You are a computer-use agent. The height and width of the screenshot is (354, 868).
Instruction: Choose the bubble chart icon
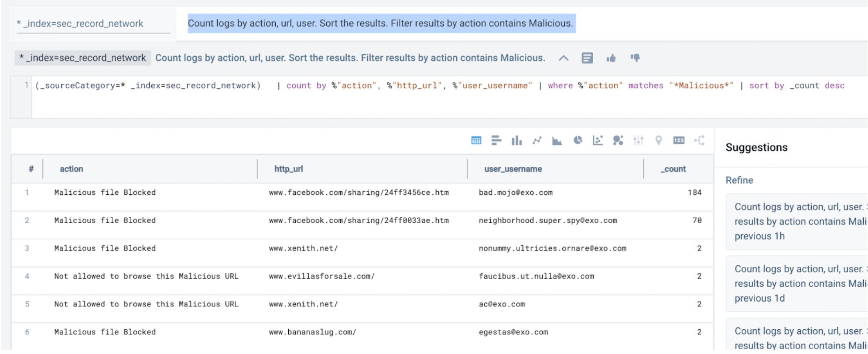[x=618, y=141]
